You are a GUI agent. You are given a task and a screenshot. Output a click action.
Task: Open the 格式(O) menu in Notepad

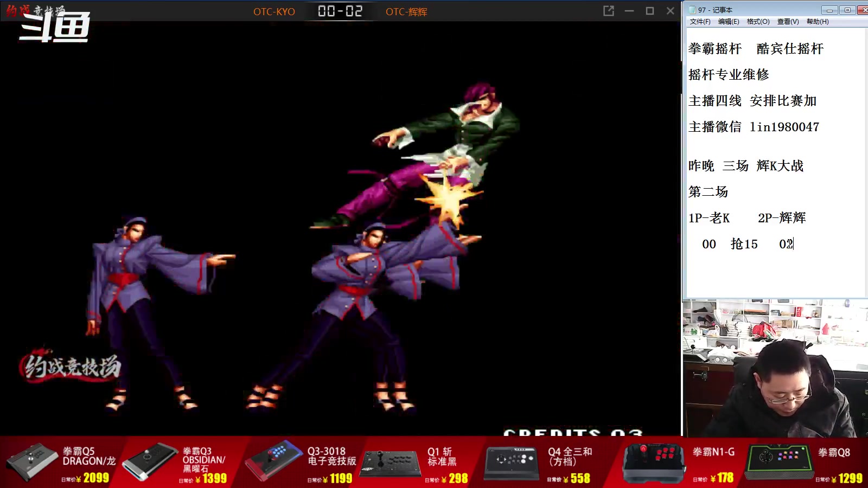click(x=758, y=22)
